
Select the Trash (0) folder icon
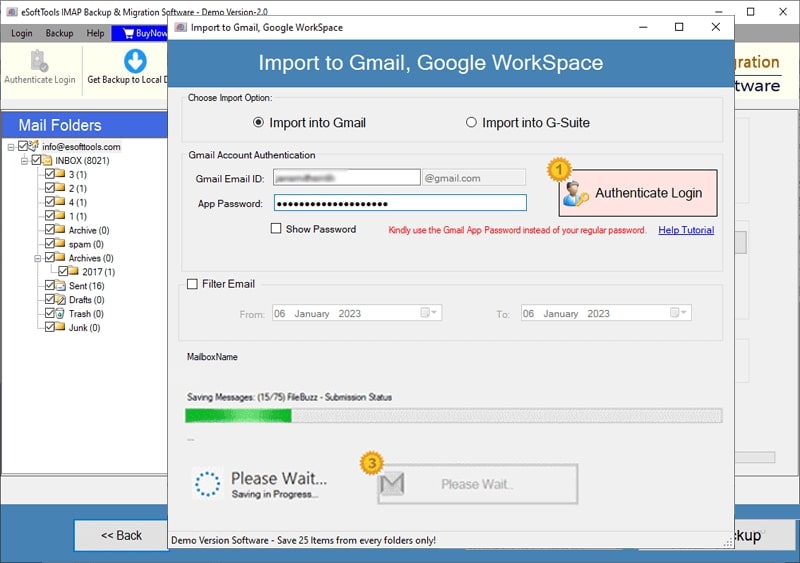tap(61, 313)
